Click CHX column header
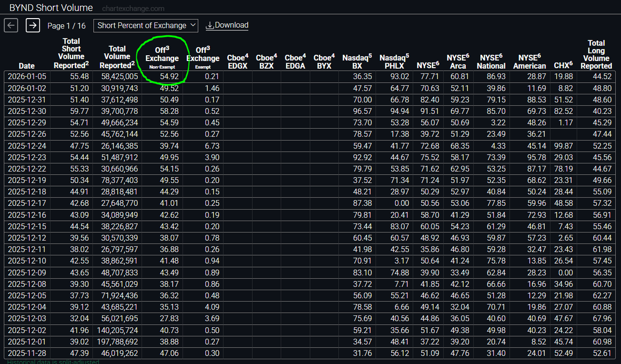Viewport: 621px width, 364px height. (563, 65)
